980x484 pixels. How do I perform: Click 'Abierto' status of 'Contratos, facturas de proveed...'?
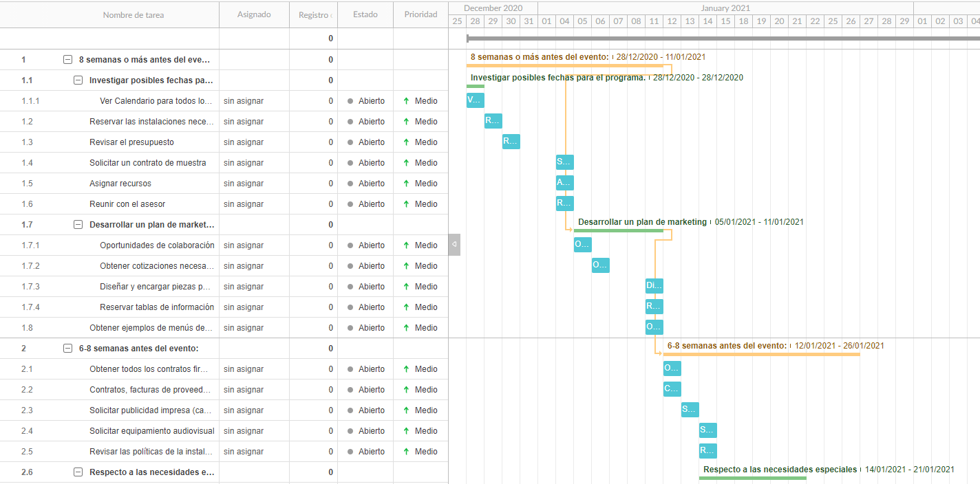pos(372,390)
